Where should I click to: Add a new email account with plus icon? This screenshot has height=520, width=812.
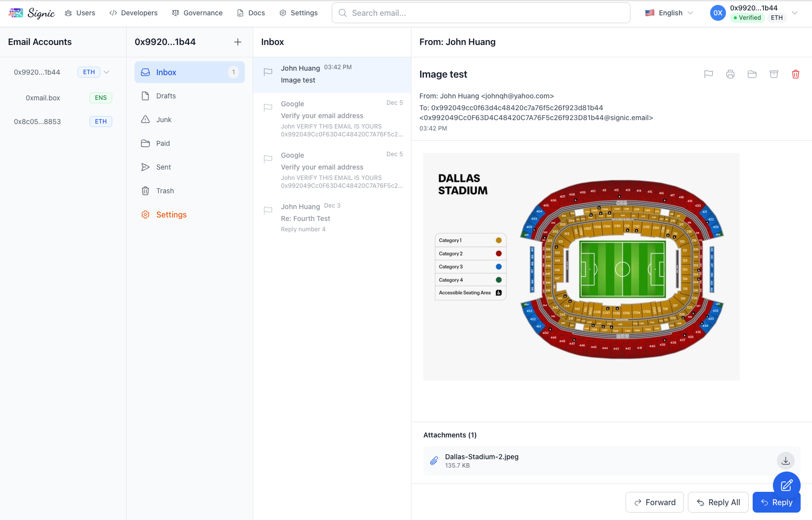pos(238,42)
